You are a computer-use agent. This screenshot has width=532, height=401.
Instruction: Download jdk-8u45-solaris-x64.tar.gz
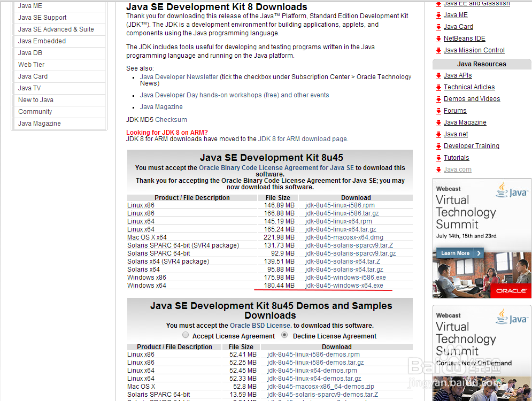pos(344,269)
